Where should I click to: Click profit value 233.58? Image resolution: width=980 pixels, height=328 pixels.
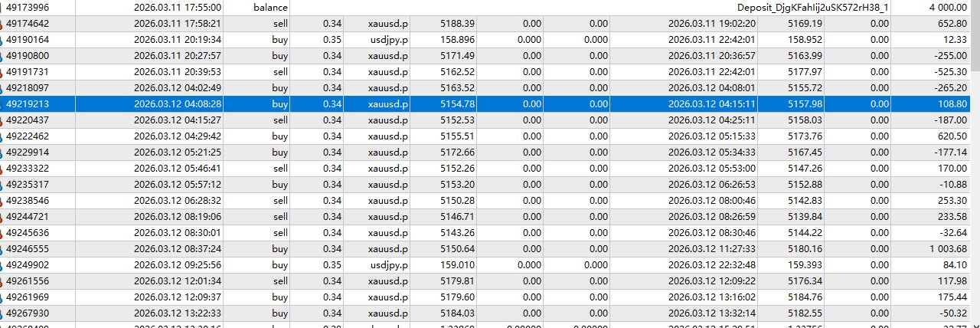pos(952,216)
